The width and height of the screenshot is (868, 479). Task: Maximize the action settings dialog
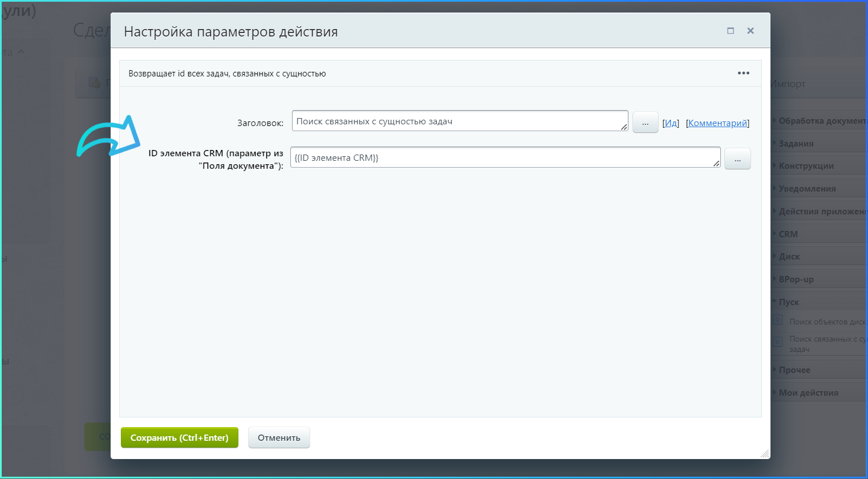coord(731,31)
